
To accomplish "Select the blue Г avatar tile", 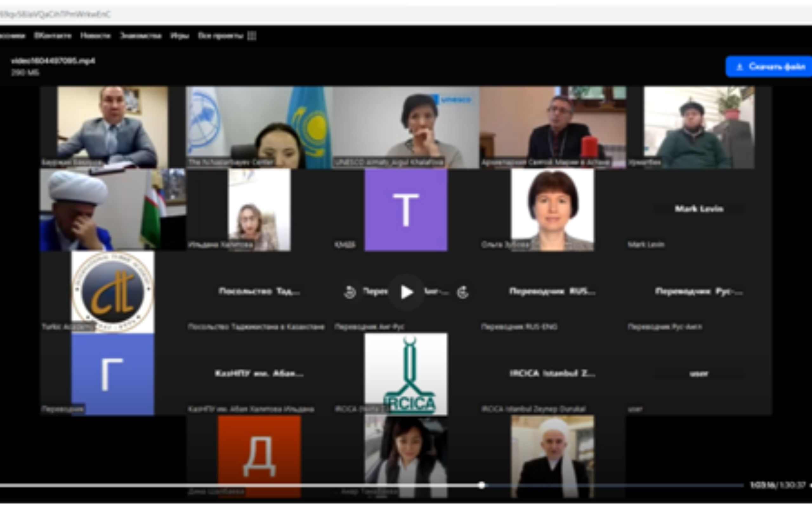I will coord(113,374).
